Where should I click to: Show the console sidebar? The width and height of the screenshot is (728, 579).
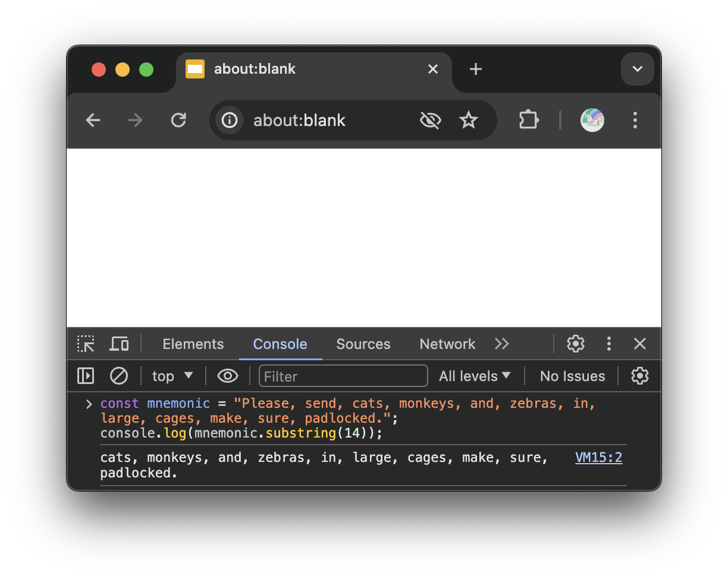[x=86, y=376]
